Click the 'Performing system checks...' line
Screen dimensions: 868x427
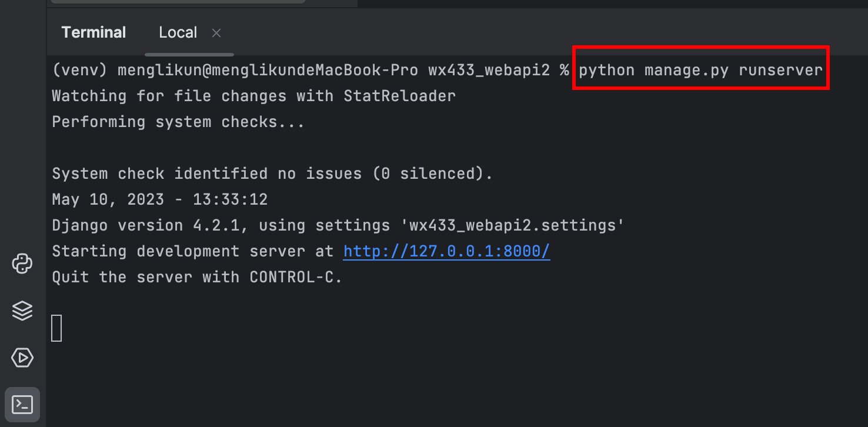(x=178, y=122)
